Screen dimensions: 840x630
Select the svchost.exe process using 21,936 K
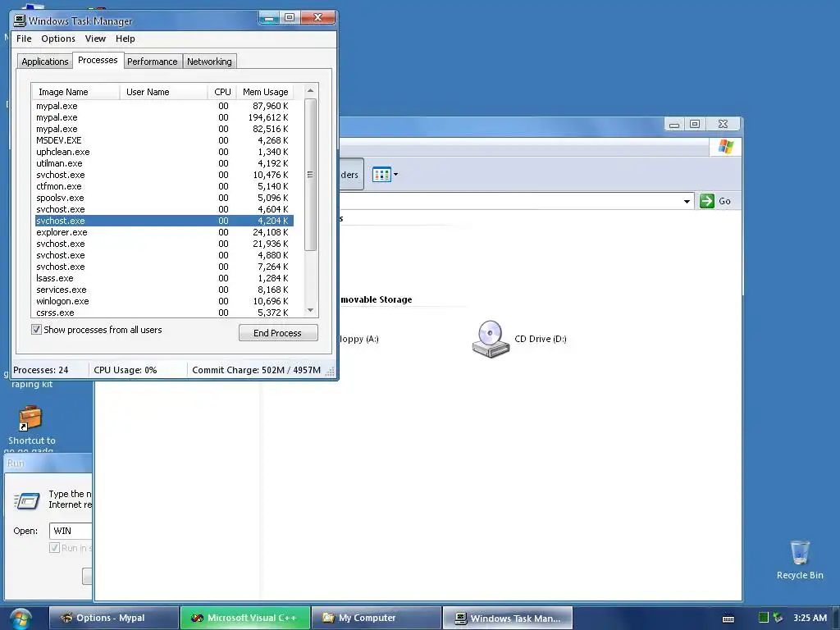point(164,244)
